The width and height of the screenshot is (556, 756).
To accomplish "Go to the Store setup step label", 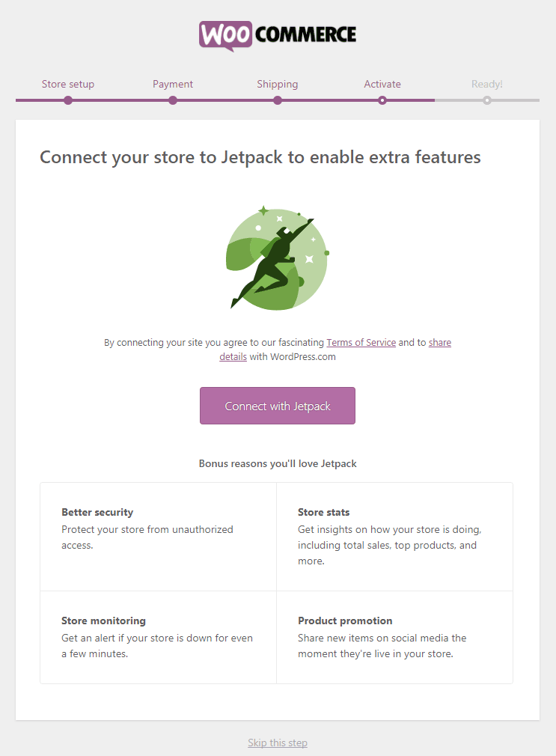I will (x=68, y=84).
